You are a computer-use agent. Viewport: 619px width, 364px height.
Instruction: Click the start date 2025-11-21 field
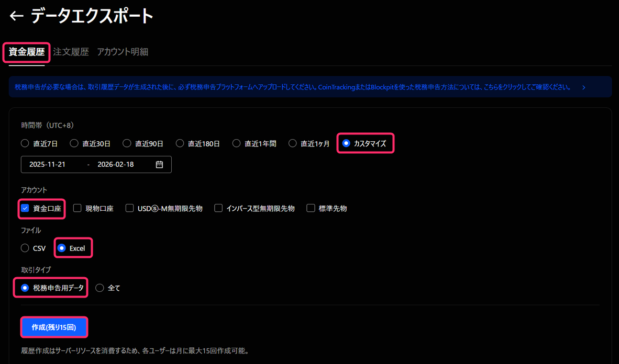48,164
